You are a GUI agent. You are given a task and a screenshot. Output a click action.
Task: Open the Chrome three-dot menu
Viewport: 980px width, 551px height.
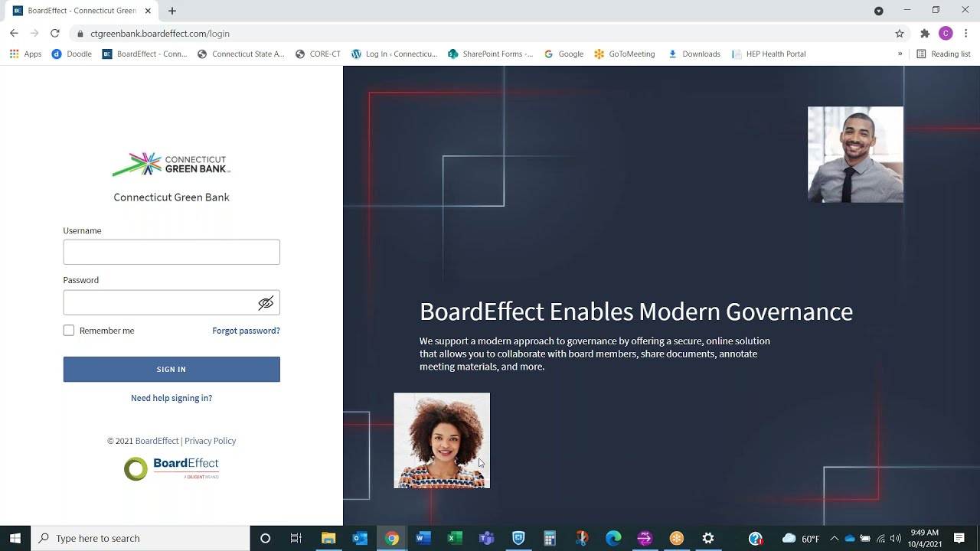coord(966,34)
